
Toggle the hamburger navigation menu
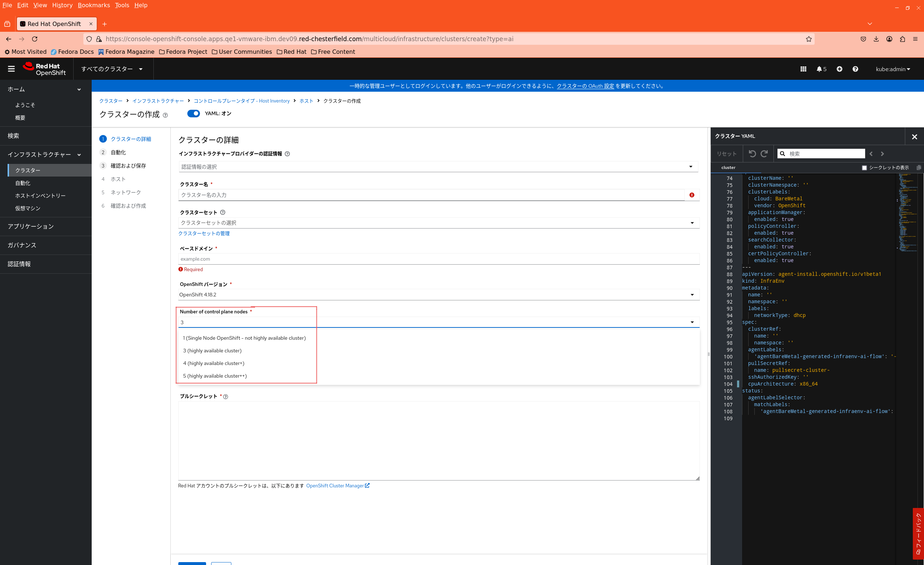click(x=11, y=69)
